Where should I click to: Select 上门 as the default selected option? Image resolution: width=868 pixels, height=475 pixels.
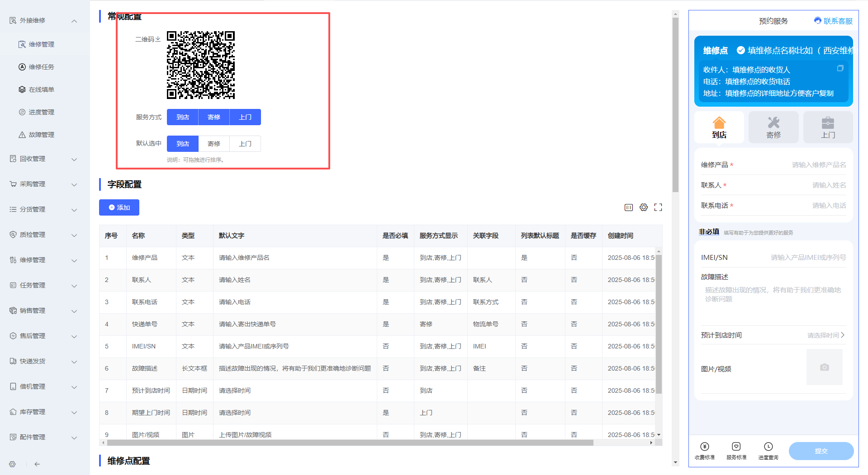[x=245, y=144]
